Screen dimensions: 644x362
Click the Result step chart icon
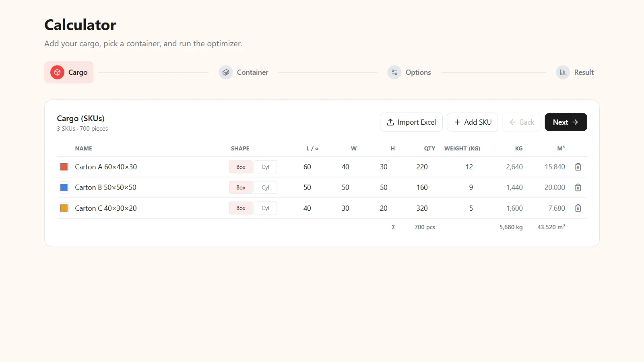tap(563, 72)
